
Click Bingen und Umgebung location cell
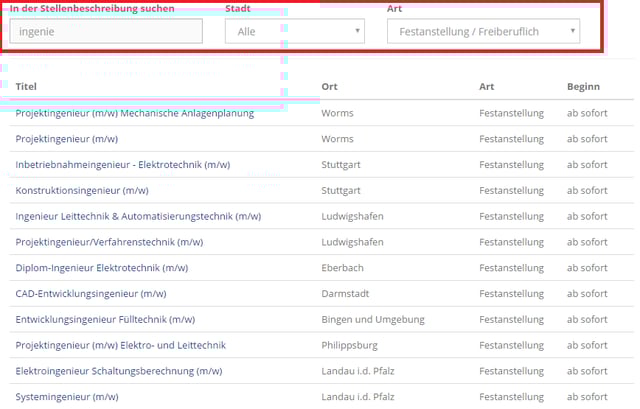373,319
